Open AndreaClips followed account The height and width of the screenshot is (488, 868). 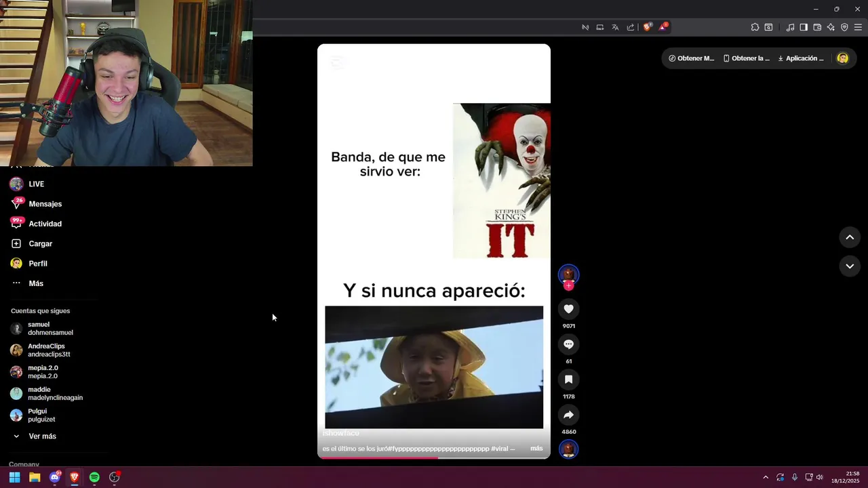[x=41, y=350]
